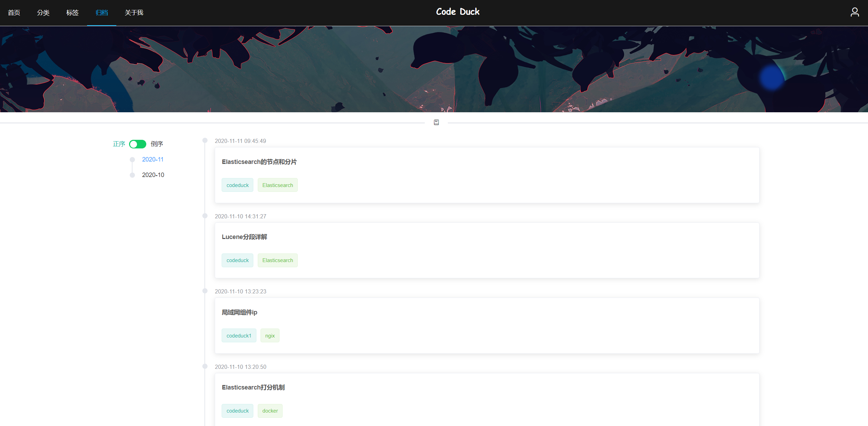Click the timestamp 2020-11-10 13:23:23

(x=241, y=291)
